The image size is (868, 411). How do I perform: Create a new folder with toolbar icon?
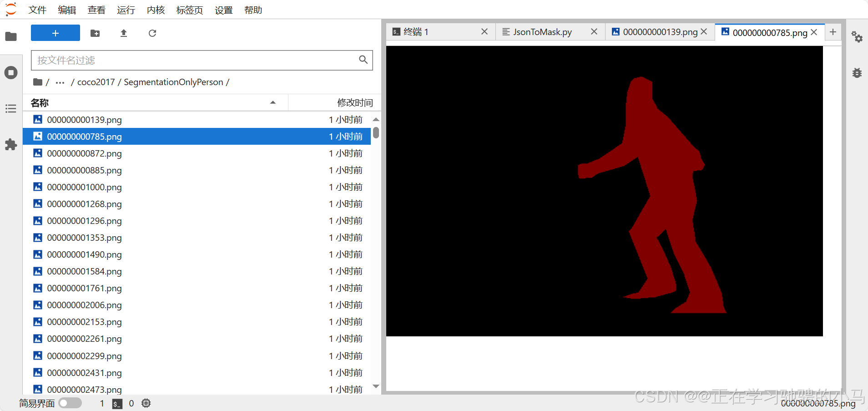[x=95, y=33]
